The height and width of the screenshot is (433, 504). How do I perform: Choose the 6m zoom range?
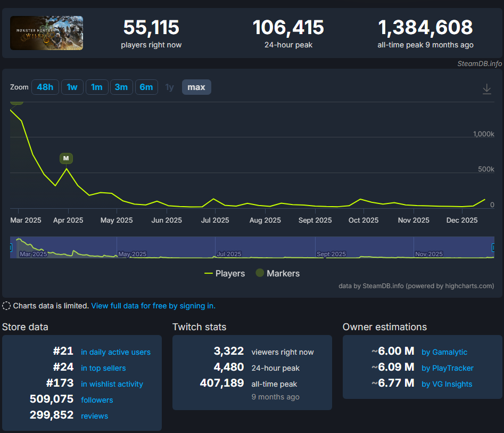[x=146, y=87]
